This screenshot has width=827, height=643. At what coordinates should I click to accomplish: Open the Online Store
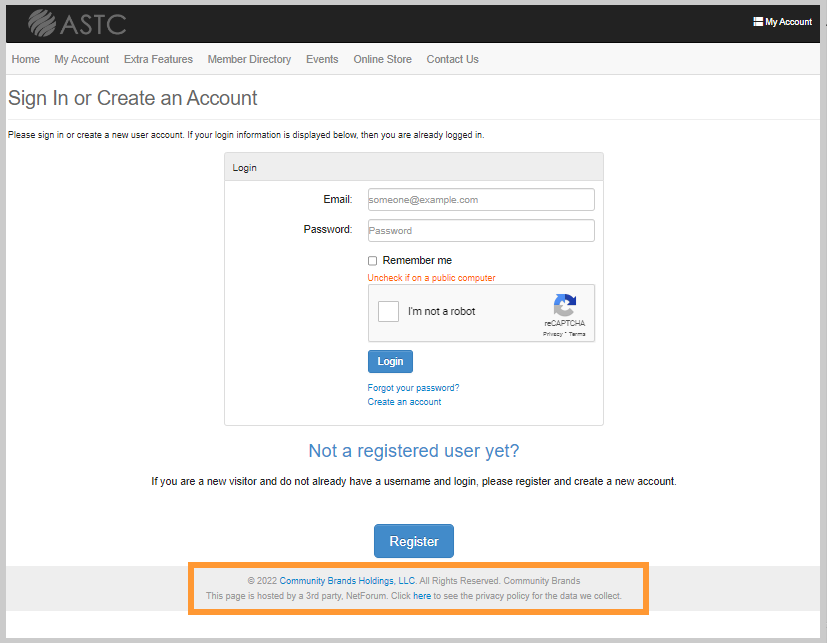click(382, 59)
